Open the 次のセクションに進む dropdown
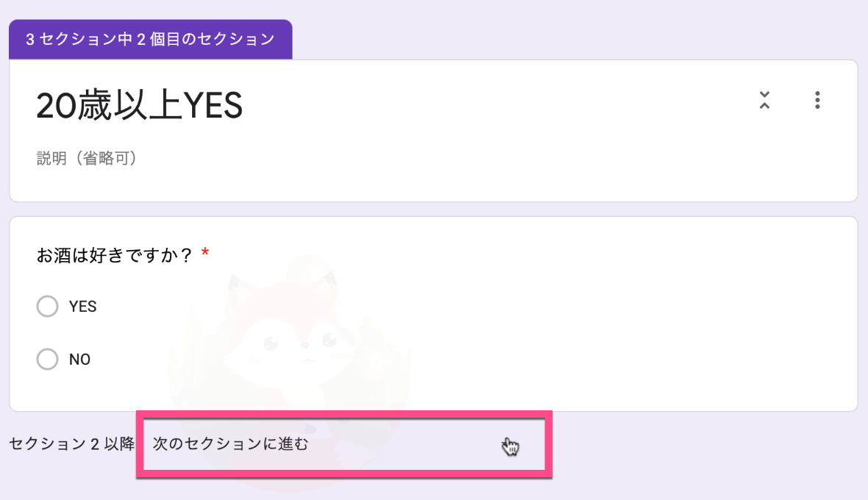 344,443
